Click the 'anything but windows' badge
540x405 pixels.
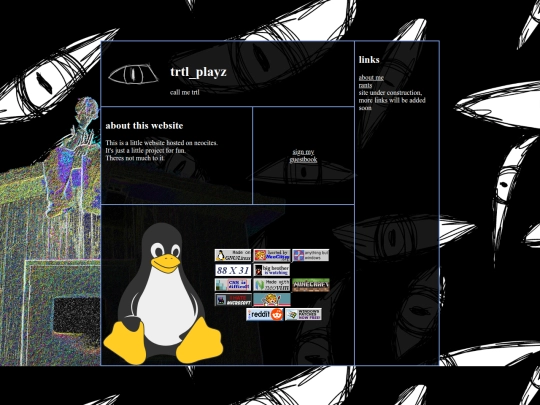coord(310,255)
